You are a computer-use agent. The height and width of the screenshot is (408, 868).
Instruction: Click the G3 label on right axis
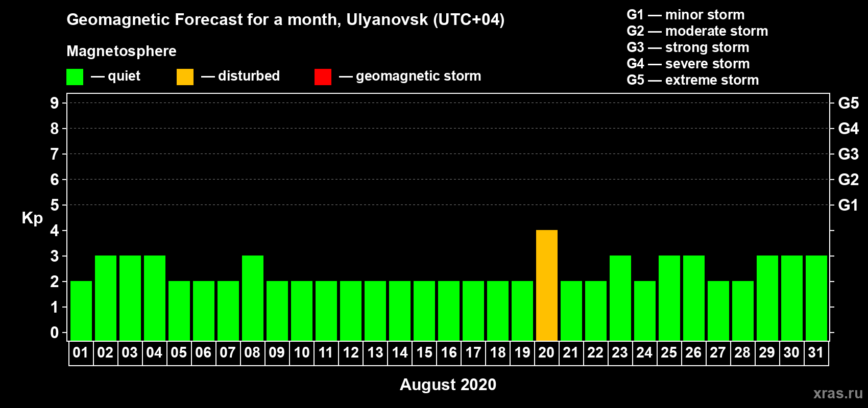(848, 154)
